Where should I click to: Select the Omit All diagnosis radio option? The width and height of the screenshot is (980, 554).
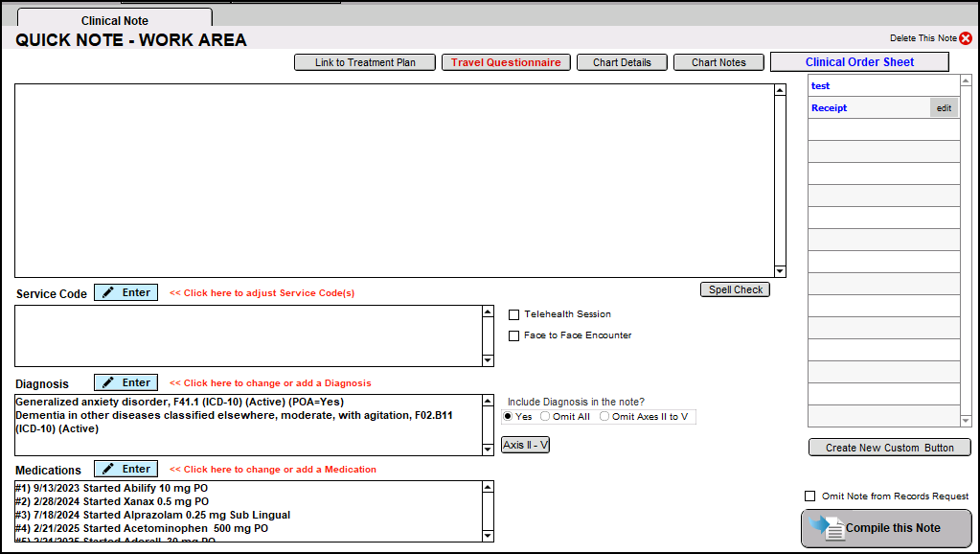[x=545, y=417]
